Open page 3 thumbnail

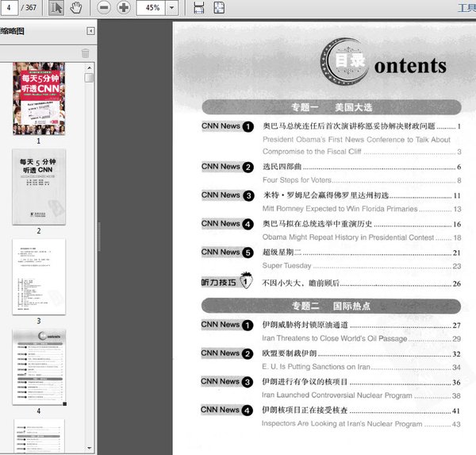(39, 277)
